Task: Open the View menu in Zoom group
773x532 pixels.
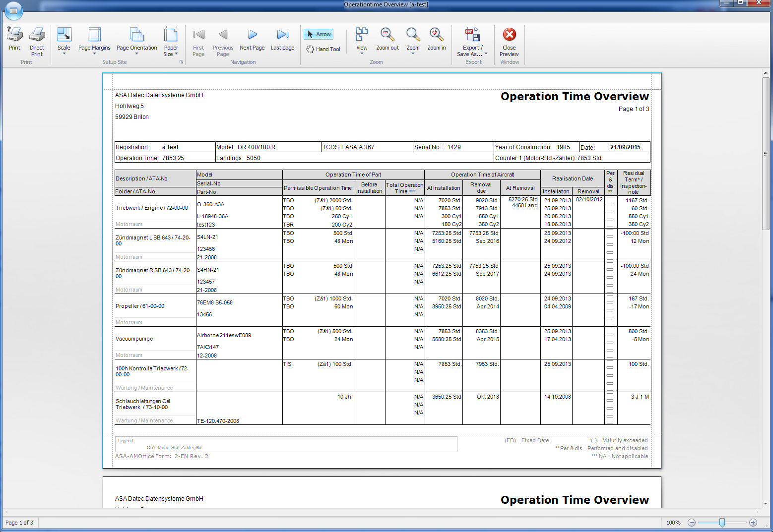Action: click(362, 40)
